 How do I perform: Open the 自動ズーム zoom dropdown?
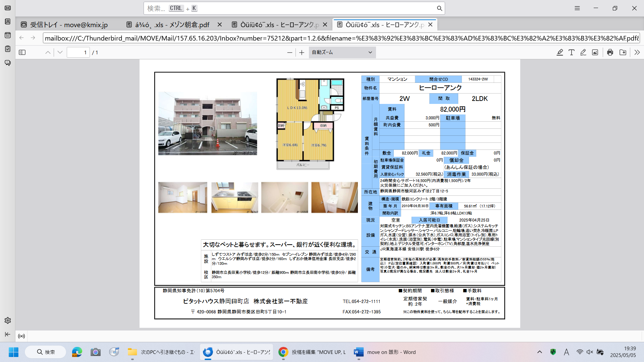pos(342,52)
